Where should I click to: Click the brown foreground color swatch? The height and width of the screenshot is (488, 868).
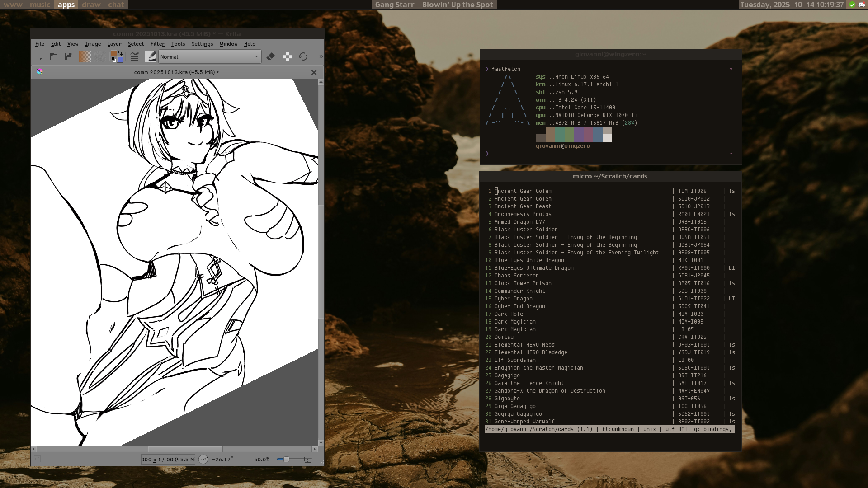click(x=114, y=54)
